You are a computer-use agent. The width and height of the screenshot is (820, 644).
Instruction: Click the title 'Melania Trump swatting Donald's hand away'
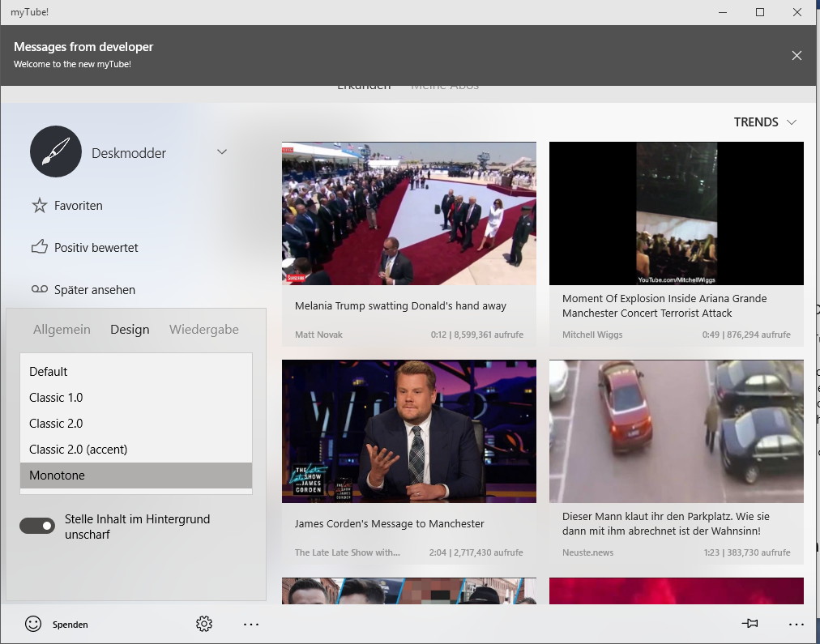click(x=400, y=305)
